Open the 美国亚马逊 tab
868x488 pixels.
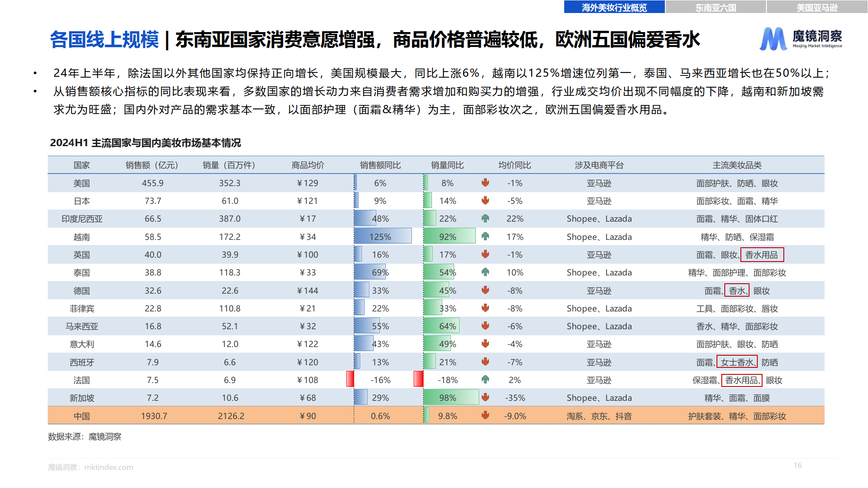[817, 7]
